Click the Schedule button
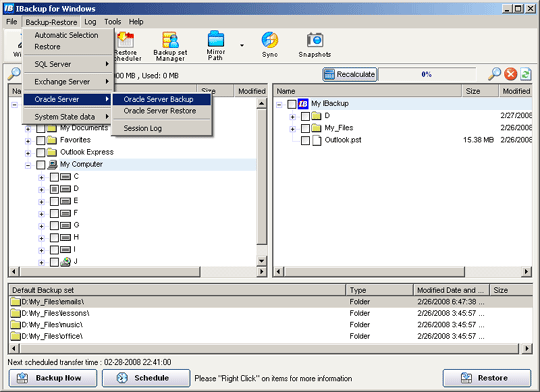Screen dimensions: 540x392 click(x=146, y=378)
